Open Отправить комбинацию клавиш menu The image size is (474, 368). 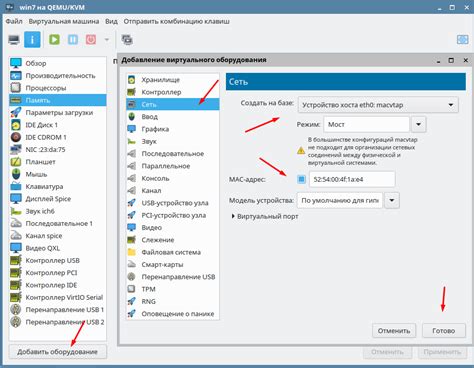pyautogui.click(x=176, y=21)
